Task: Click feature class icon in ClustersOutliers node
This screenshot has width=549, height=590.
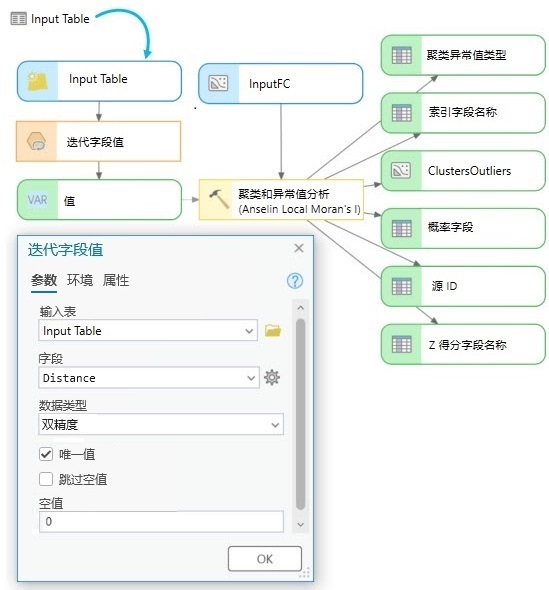Action: point(401,170)
